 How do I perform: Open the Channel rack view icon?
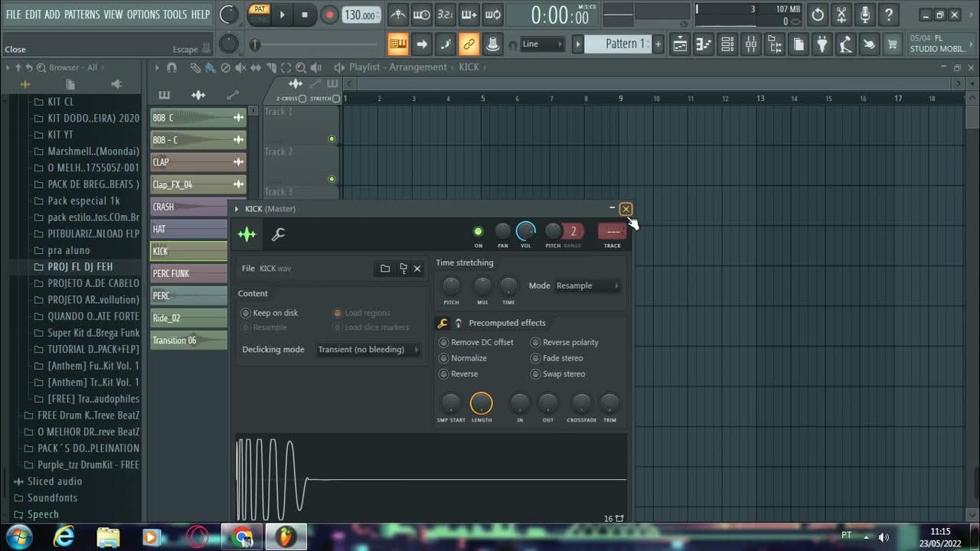click(727, 44)
